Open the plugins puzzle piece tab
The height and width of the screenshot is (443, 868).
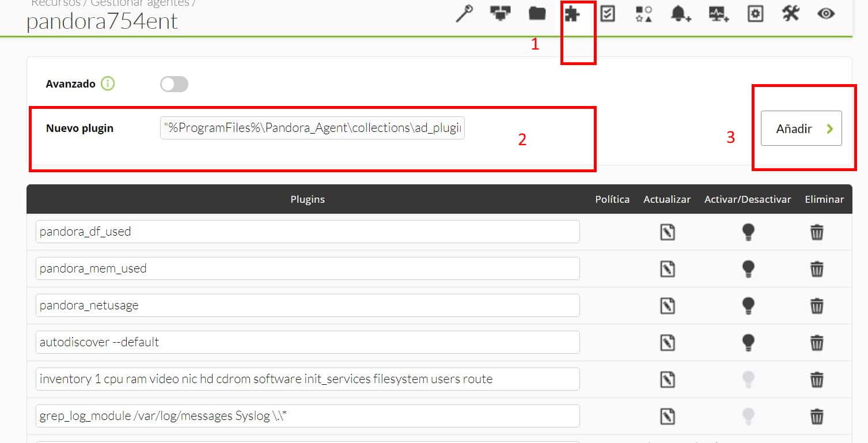click(x=572, y=13)
